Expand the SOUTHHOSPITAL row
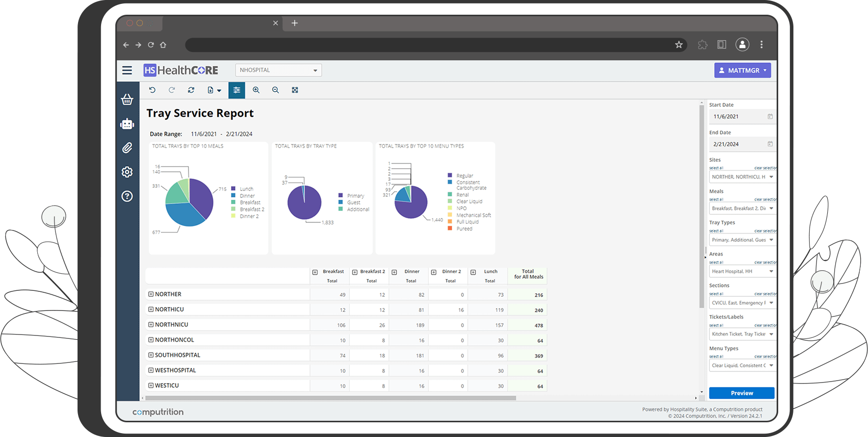Viewport: 868px width, 437px height. click(151, 355)
